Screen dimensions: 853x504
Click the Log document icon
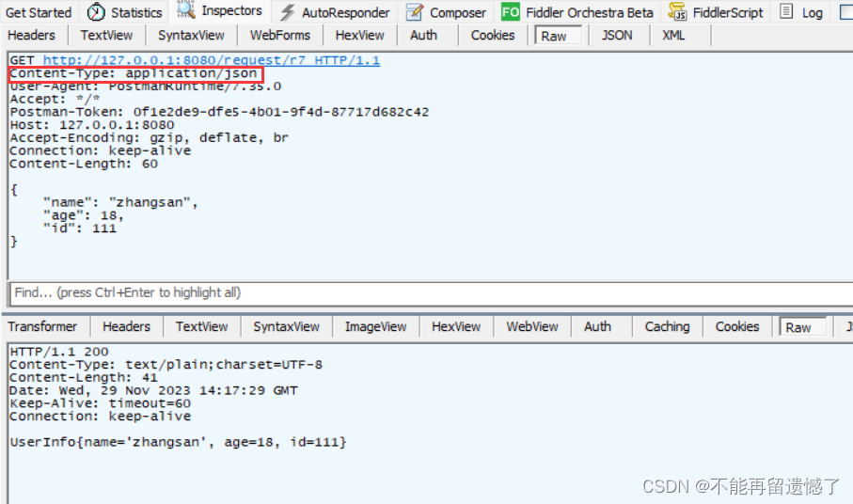(786, 11)
